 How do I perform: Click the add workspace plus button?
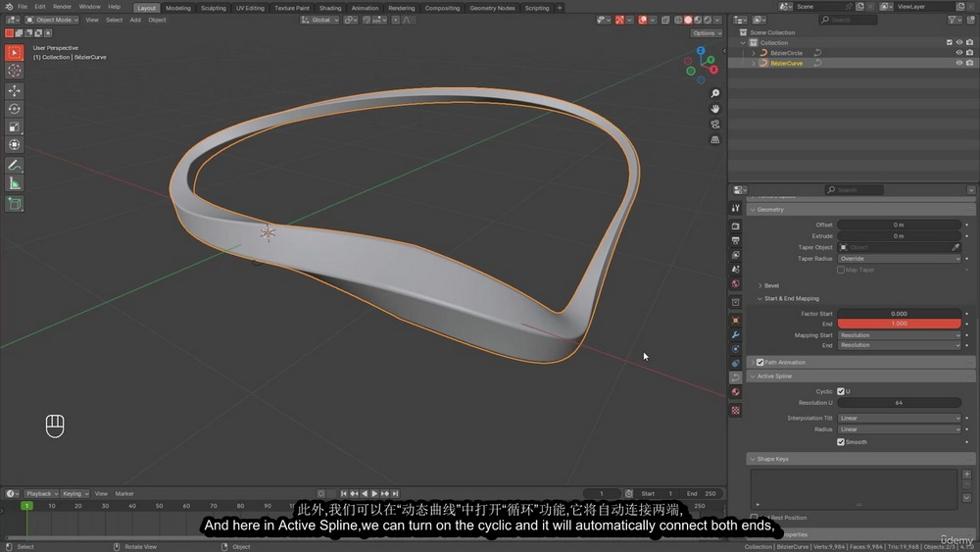[x=560, y=8]
